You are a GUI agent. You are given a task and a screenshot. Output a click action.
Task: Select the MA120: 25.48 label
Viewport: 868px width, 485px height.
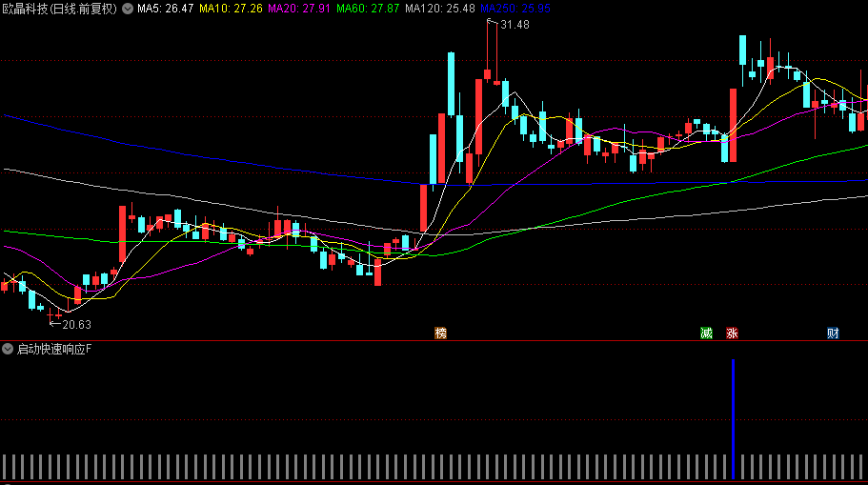coord(440,9)
